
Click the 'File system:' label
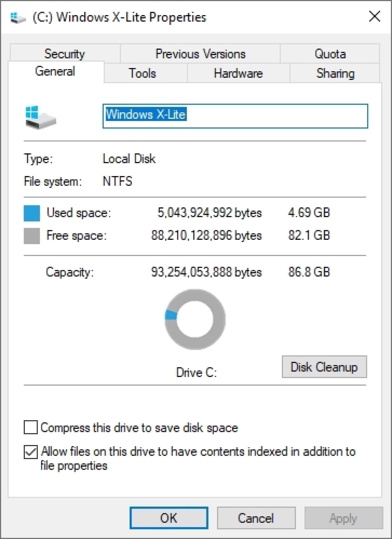(x=53, y=181)
